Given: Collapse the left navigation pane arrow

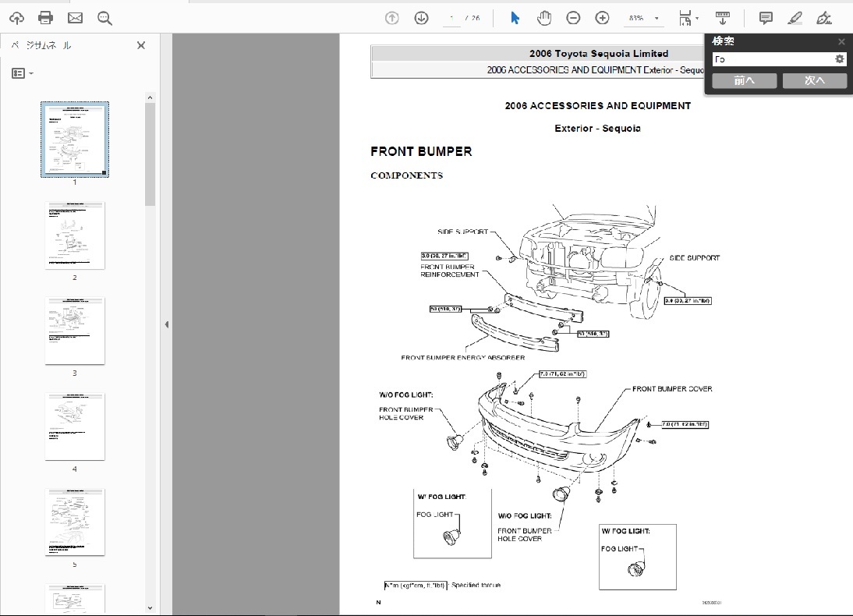Looking at the screenshot, I should pos(166,325).
